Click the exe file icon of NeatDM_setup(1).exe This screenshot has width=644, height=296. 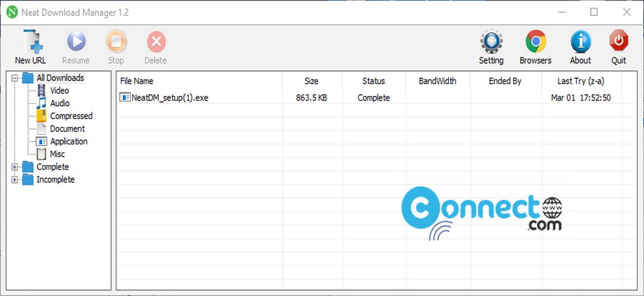pyautogui.click(x=125, y=97)
